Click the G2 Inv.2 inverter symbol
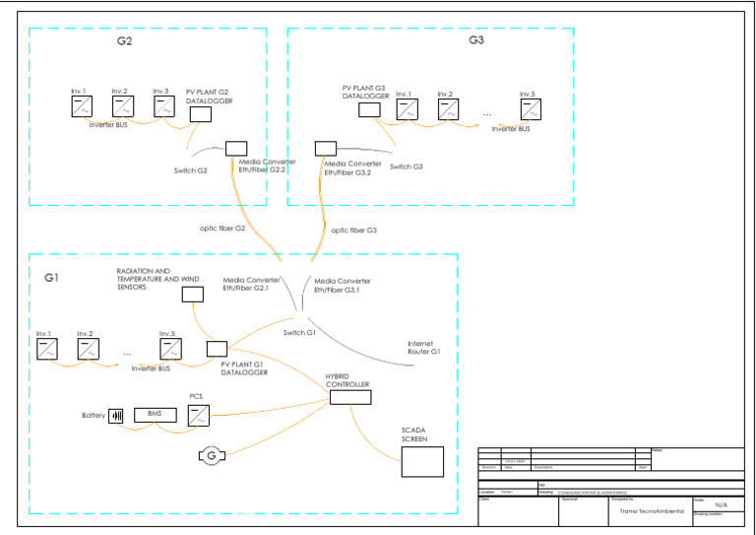Screen dimensions: 756x535 point(123,106)
